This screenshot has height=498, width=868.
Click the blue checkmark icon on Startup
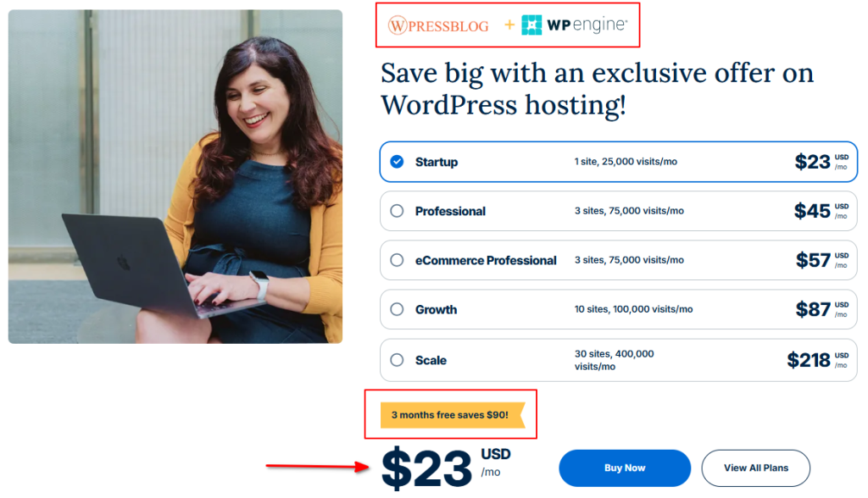click(x=397, y=162)
